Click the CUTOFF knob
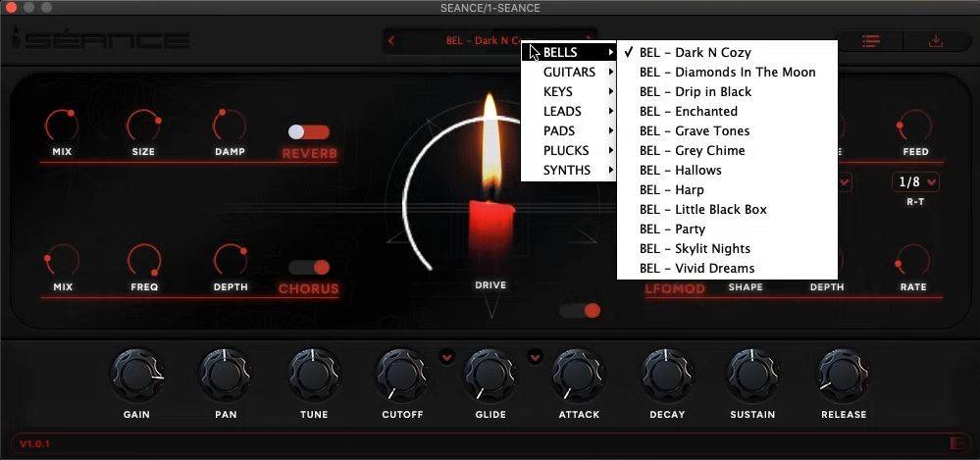The height and width of the screenshot is (460, 980). [x=402, y=375]
